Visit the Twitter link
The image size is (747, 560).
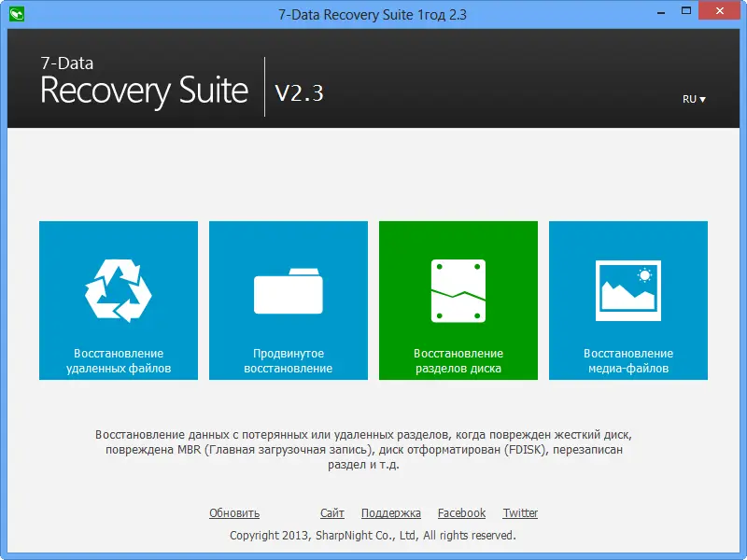pyautogui.click(x=520, y=512)
